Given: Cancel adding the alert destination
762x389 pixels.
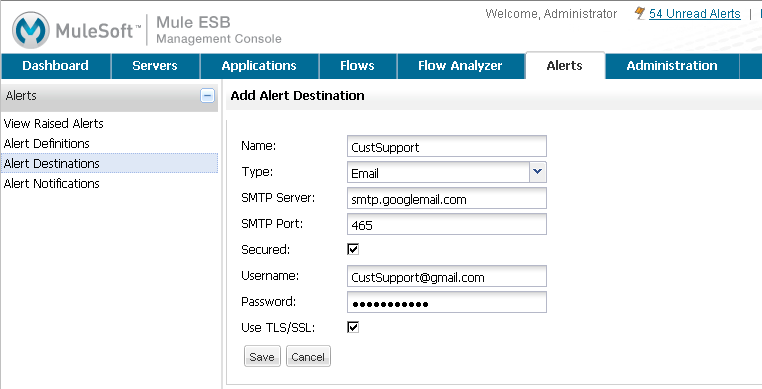Looking at the screenshot, I should tap(308, 356).
